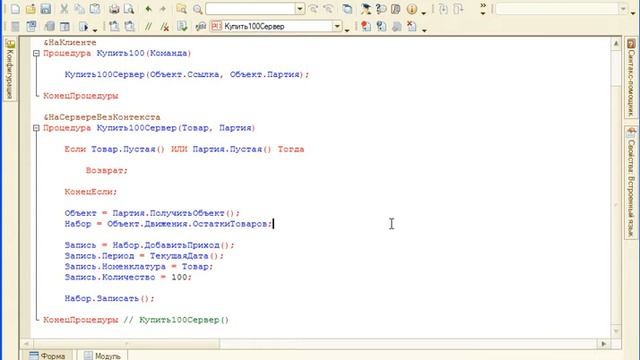The height and width of the screenshot is (360, 640).
Task: Undo the last edit with the arrow icon
Action: point(148,9)
